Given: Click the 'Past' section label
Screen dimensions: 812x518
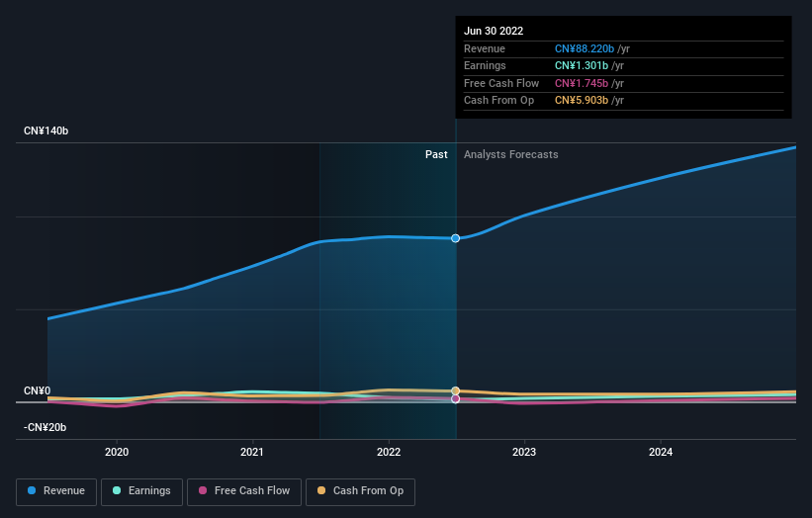Looking at the screenshot, I should point(436,155).
